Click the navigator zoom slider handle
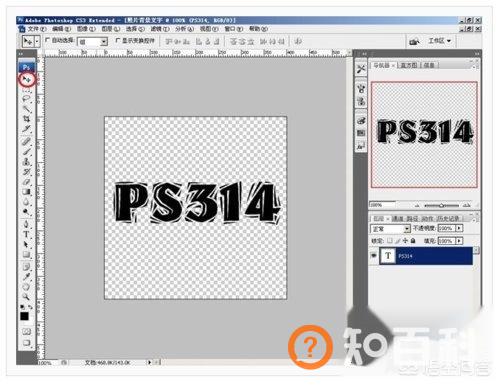 click(x=442, y=205)
